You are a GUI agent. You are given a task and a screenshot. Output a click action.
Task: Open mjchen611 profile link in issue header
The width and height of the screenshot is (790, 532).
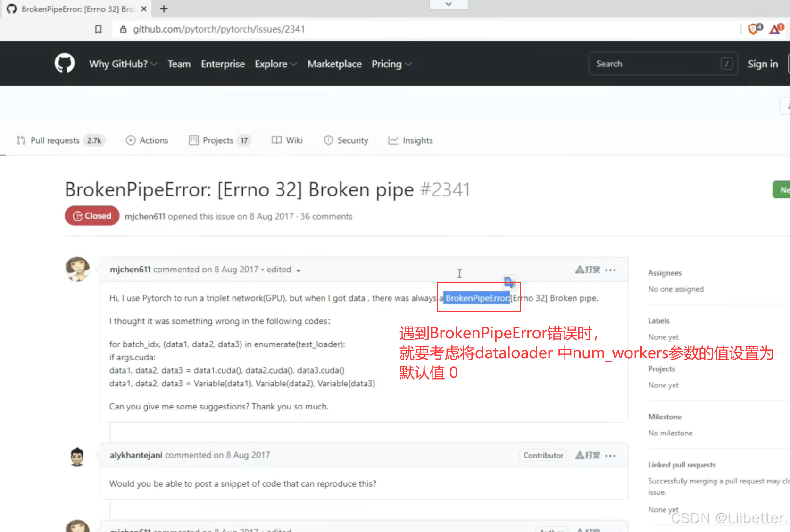pos(145,216)
